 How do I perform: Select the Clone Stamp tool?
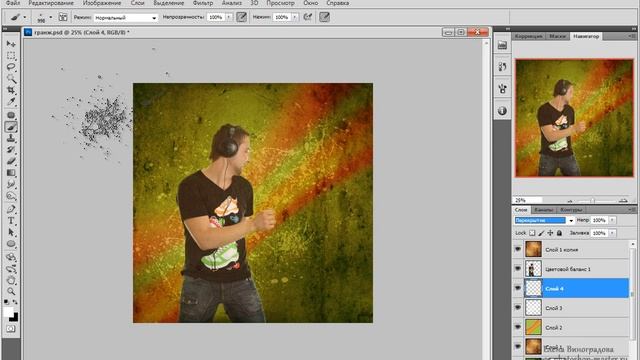pyautogui.click(x=11, y=138)
